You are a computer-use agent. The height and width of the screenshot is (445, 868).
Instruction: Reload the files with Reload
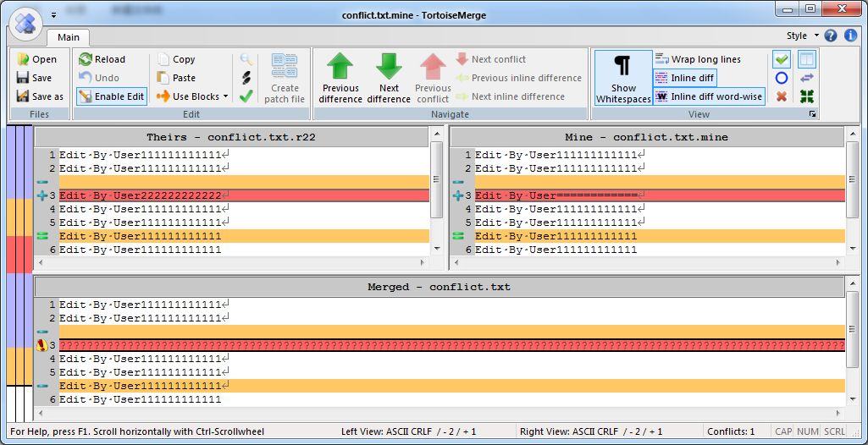(102, 59)
